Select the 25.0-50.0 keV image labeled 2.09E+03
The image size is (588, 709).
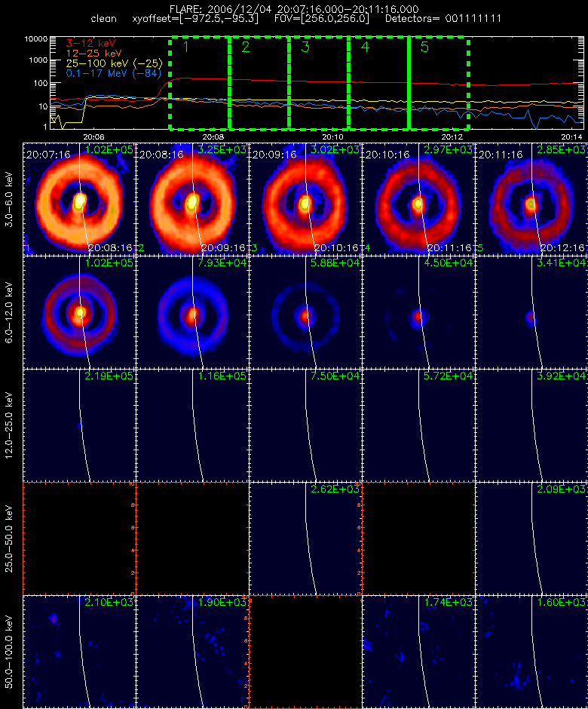531,539
